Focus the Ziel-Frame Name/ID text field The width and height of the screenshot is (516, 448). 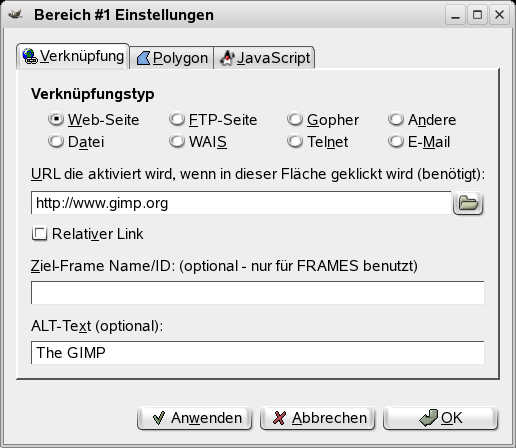(x=257, y=293)
